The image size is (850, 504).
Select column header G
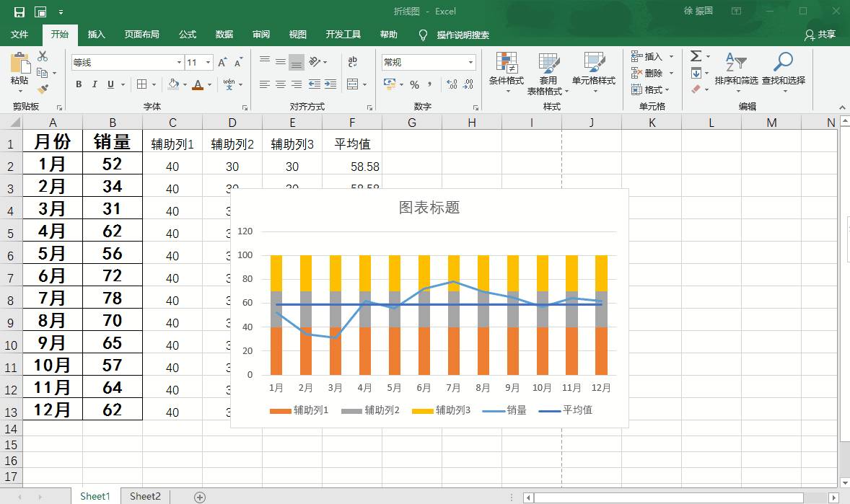pyautogui.click(x=412, y=123)
